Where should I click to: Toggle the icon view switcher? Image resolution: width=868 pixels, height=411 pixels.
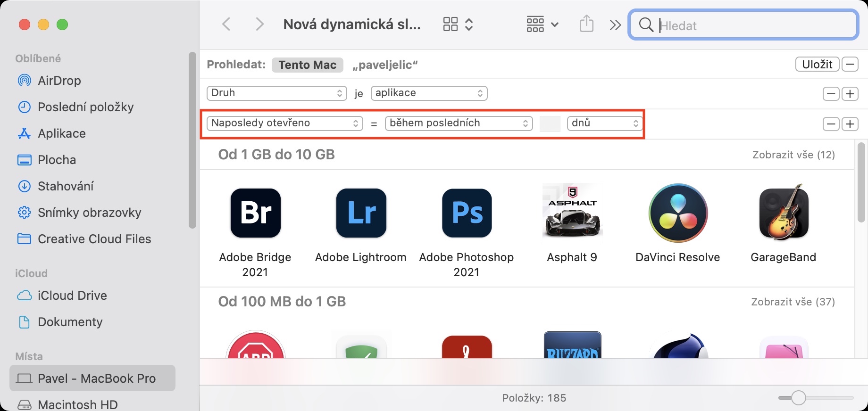point(458,24)
